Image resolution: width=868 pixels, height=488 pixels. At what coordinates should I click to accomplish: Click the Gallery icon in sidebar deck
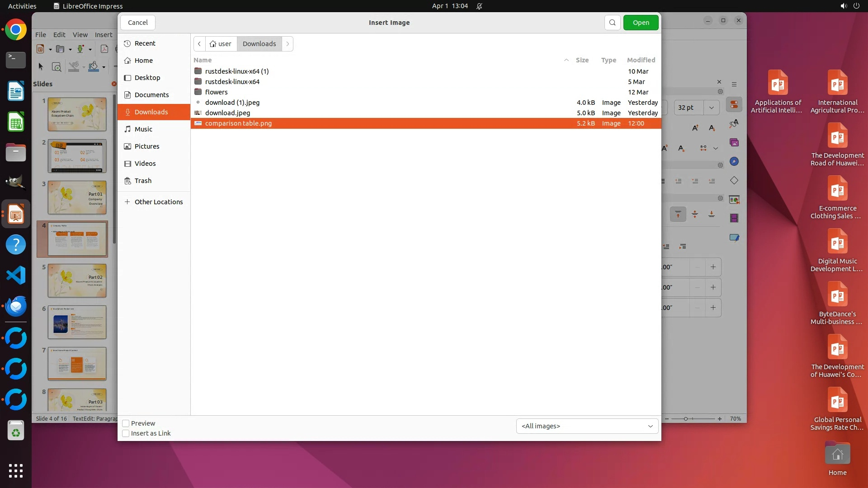click(734, 143)
